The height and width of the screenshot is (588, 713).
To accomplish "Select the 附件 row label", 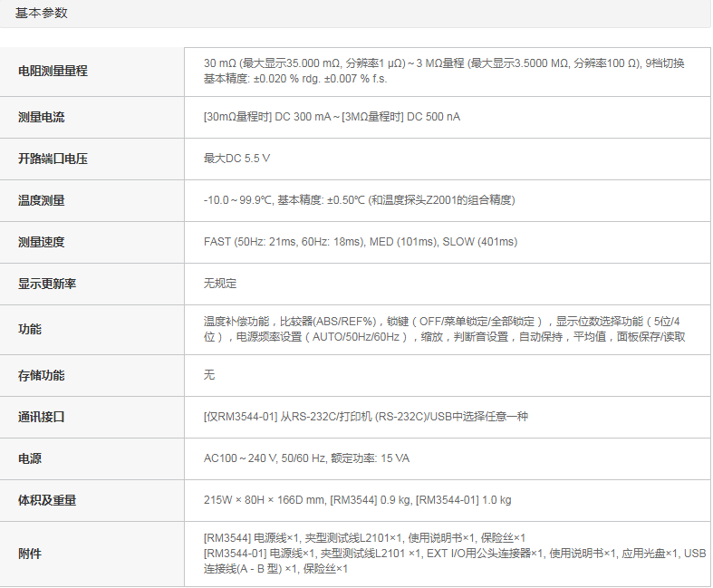I will point(30,554).
